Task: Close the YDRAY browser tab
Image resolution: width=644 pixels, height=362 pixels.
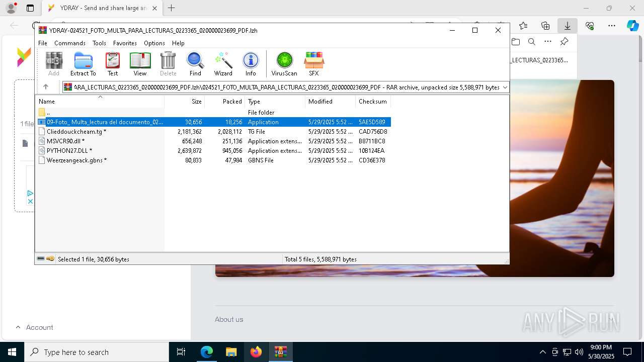Action: click(154, 8)
